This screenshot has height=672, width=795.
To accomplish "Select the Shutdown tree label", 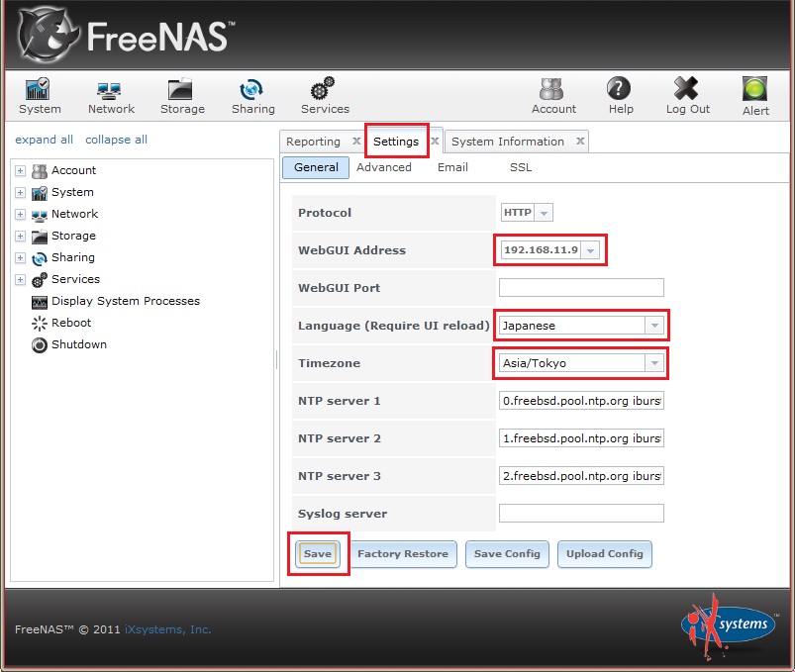I will point(79,344).
